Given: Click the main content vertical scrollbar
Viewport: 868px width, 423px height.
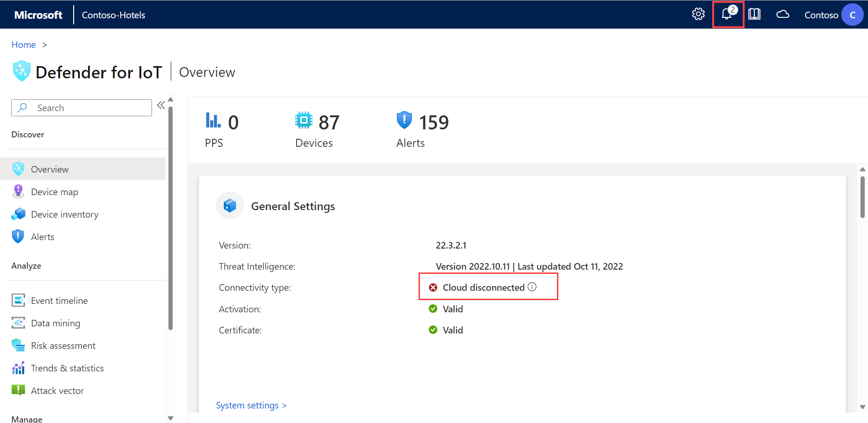Looking at the screenshot, I should tap(862, 197).
